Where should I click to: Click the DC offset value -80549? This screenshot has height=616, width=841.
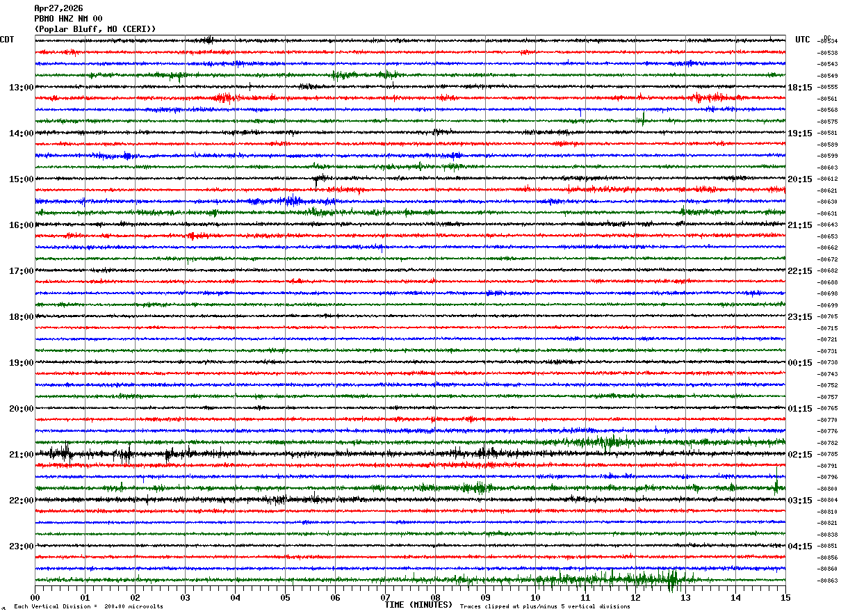827,76
